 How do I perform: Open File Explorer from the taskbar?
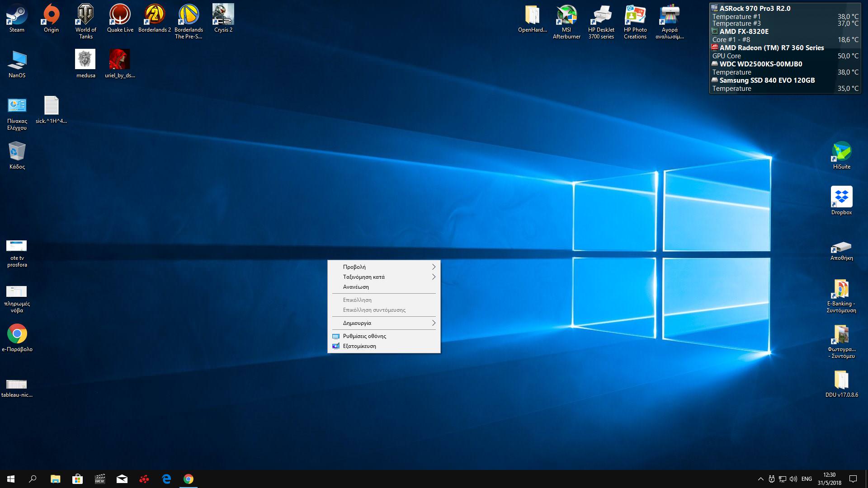point(55,479)
